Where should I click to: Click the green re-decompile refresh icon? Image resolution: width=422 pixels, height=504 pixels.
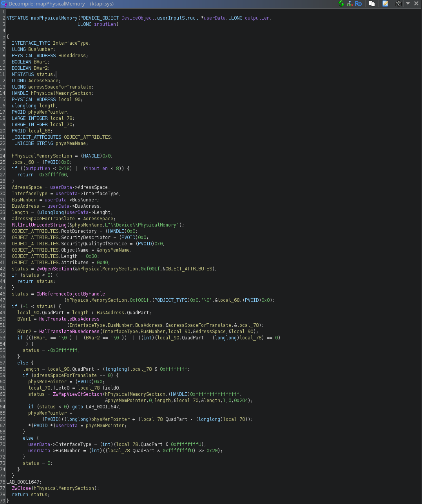pyautogui.click(x=341, y=4)
